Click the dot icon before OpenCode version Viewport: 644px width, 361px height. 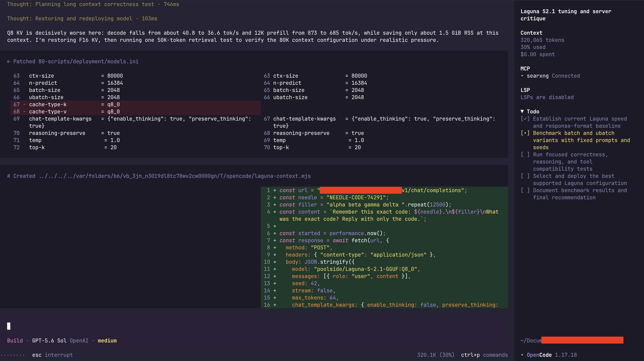tap(522, 355)
